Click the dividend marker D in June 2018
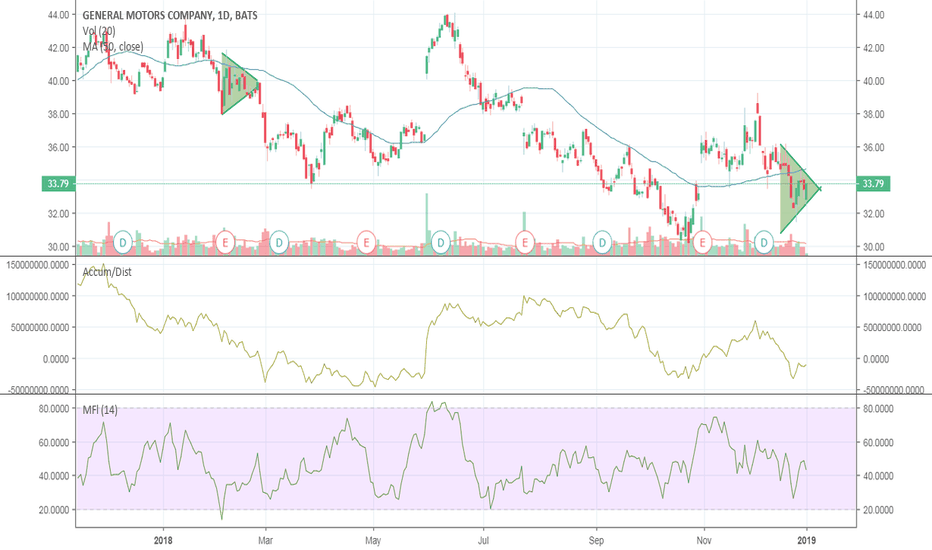This screenshot has height=550, width=932. [x=440, y=243]
